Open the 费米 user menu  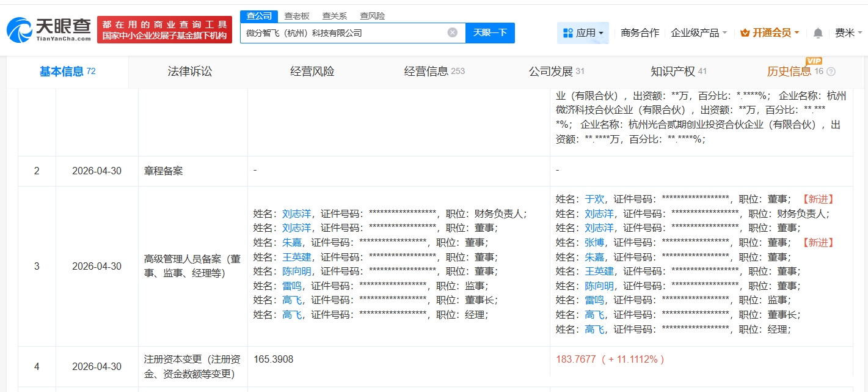pos(849,33)
